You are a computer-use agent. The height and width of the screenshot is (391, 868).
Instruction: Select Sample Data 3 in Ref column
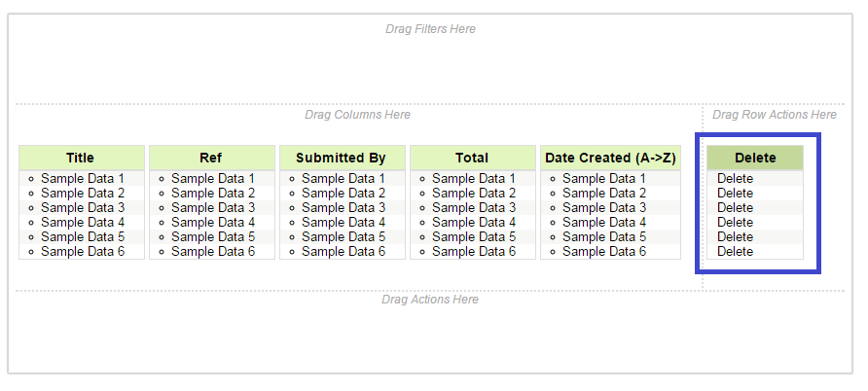[x=213, y=208]
